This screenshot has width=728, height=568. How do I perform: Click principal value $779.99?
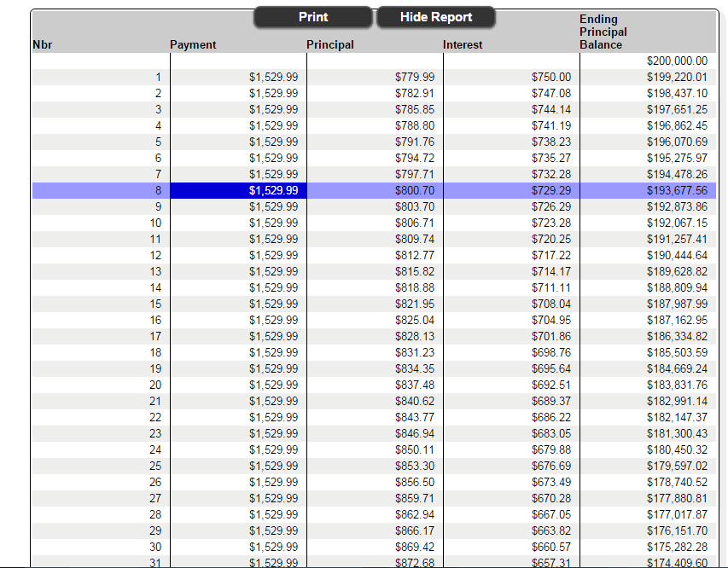point(415,77)
